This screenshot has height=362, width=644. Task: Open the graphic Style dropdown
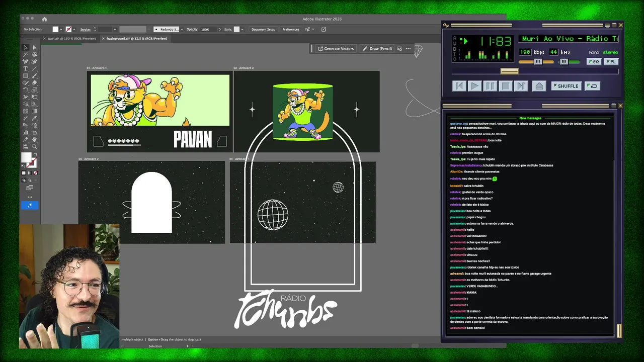click(x=243, y=29)
